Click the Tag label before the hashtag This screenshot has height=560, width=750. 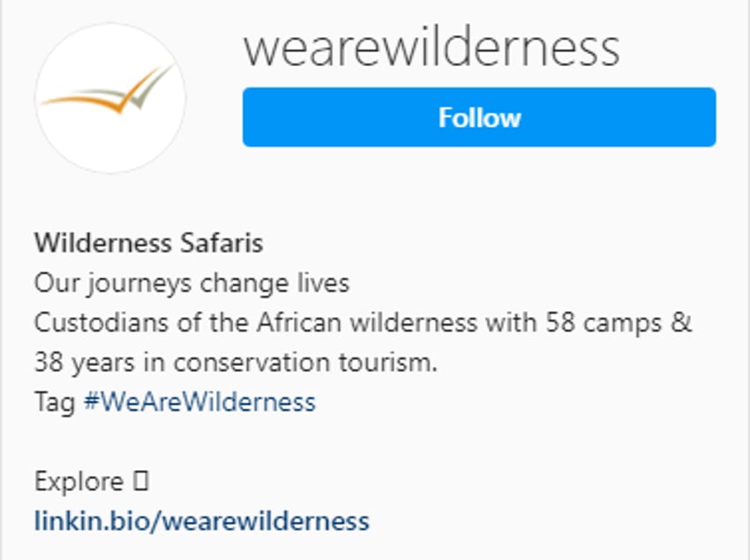55,401
